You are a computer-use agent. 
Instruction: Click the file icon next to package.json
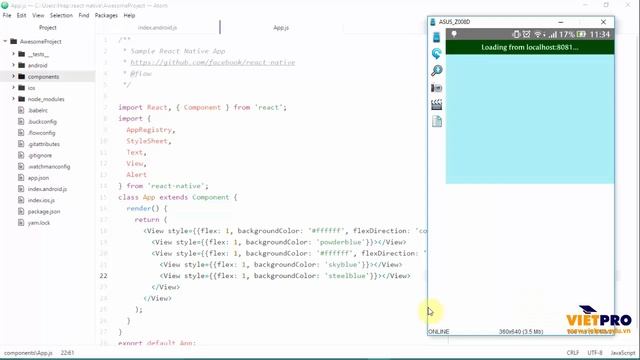[21, 211]
